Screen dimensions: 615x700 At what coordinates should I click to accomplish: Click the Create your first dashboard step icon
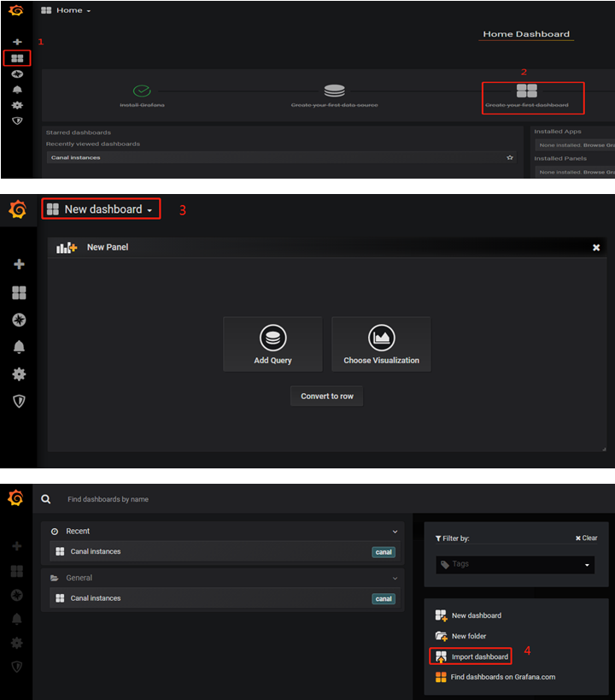coord(527,91)
